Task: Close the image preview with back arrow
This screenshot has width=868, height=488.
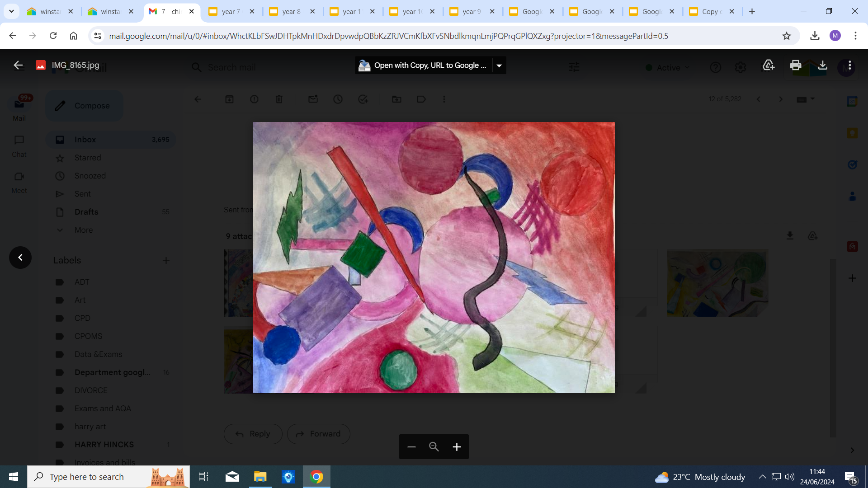Action: (x=18, y=65)
